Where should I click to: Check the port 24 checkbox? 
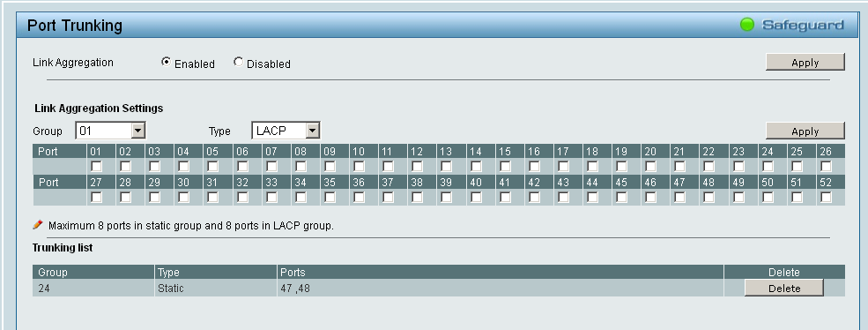pyautogui.click(x=768, y=167)
